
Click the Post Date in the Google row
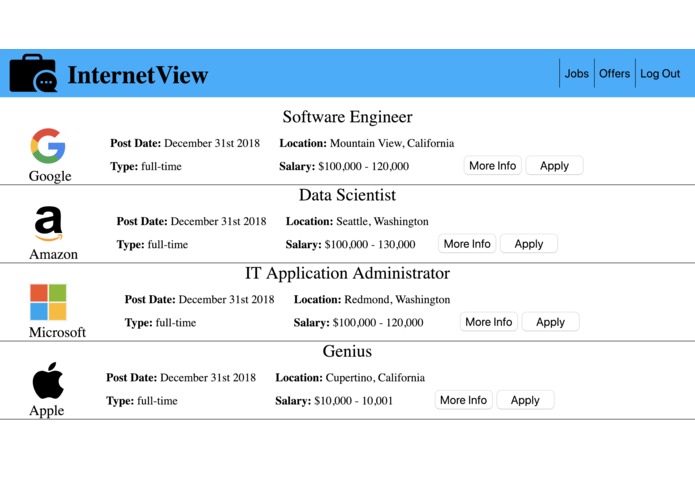(185, 143)
